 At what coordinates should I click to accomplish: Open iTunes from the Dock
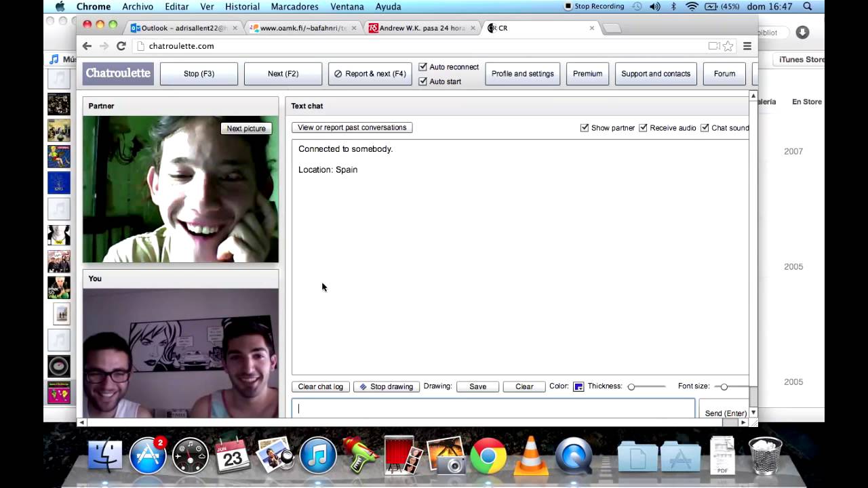[317, 455]
